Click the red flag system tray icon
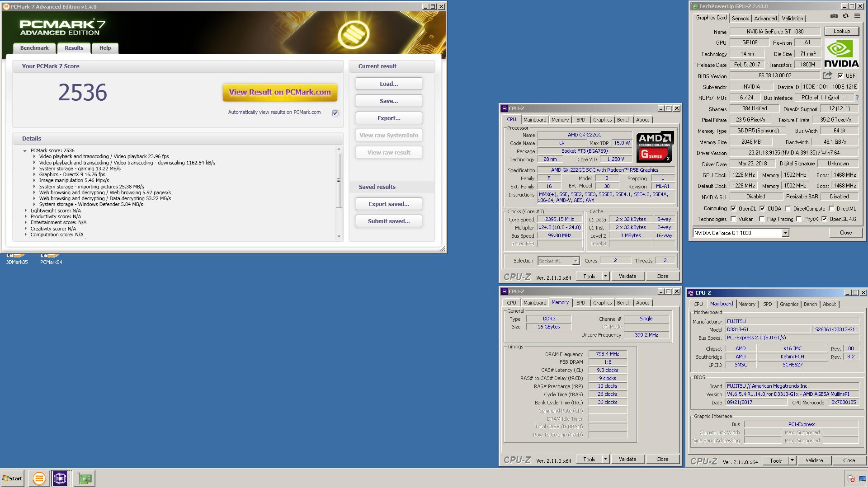This screenshot has height=488, width=868. 851,479
